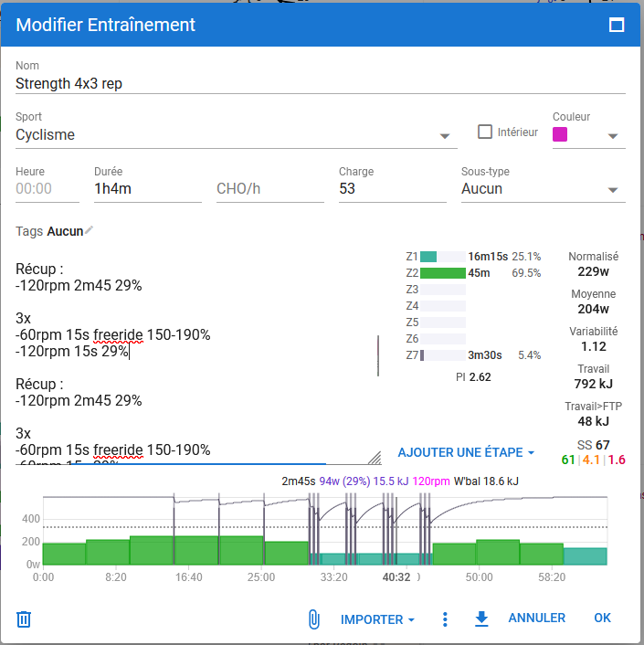Click the Nom field with Strength 4x3 rep
The image size is (644, 645).
pyautogui.click(x=320, y=83)
